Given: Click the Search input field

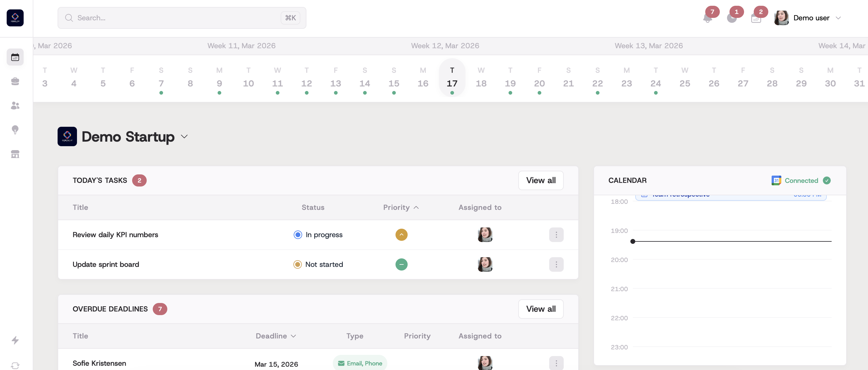Looking at the screenshot, I should click(x=182, y=18).
